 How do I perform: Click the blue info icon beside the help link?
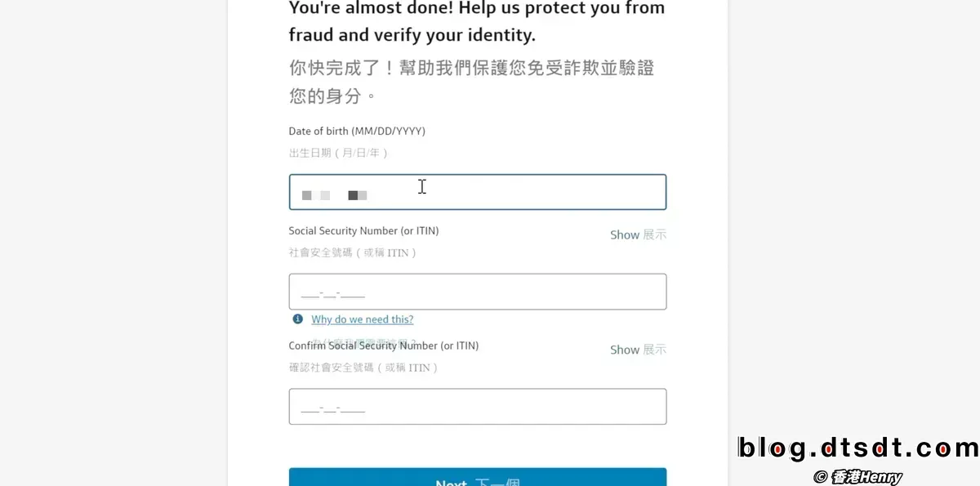[297, 319]
